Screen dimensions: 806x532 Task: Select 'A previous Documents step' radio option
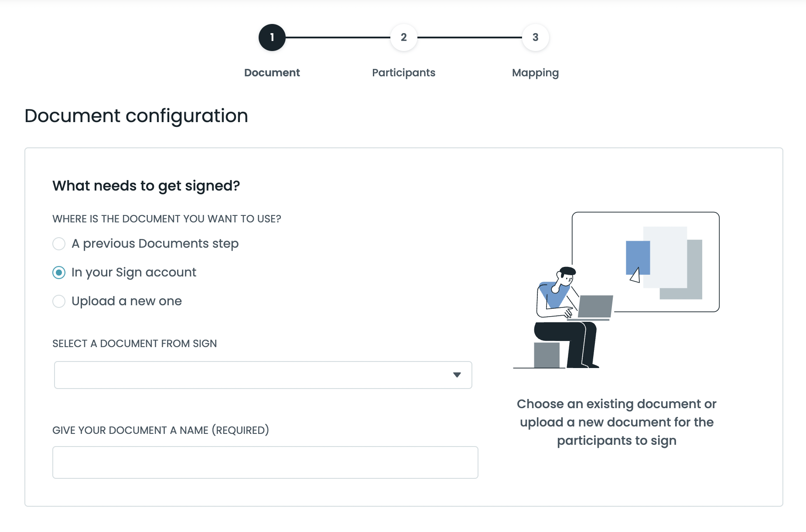(58, 244)
